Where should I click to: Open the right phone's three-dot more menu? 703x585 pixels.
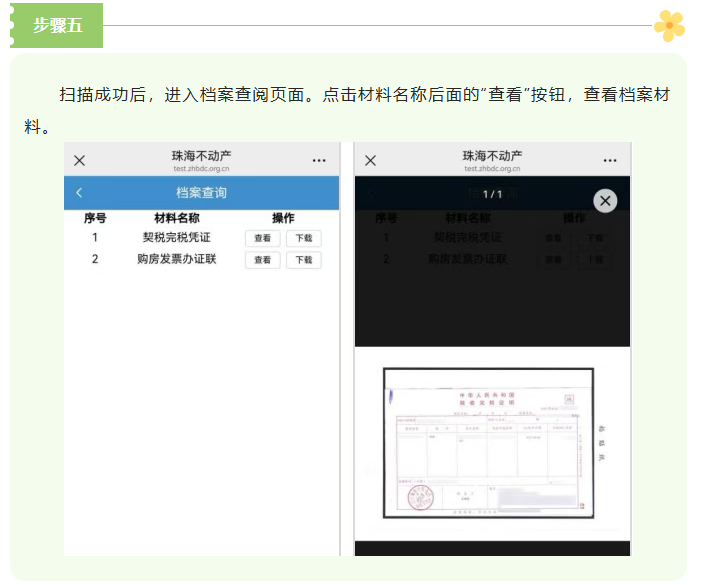pyautogui.click(x=610, y=160)
